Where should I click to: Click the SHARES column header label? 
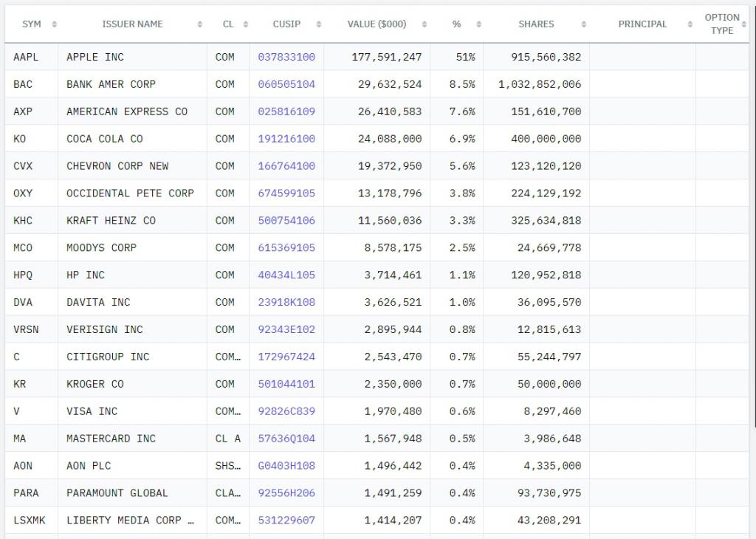click(x=536, y=24)
